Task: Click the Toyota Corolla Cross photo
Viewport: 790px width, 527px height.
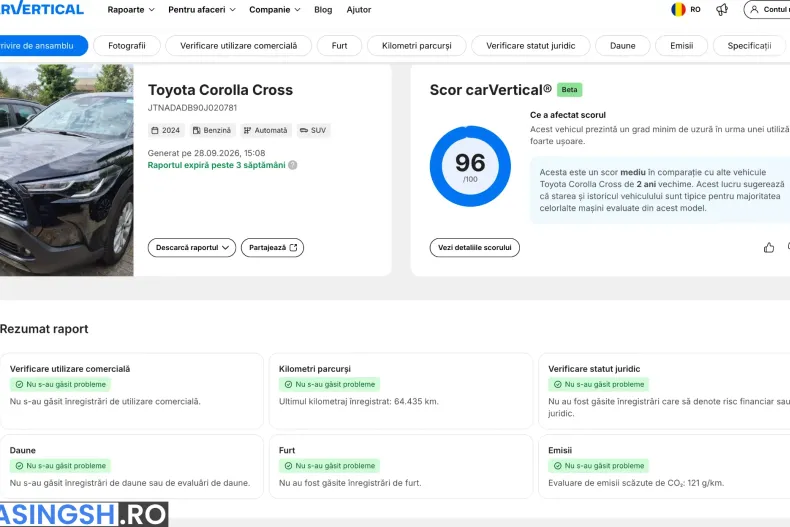Action: coord(67,170)
